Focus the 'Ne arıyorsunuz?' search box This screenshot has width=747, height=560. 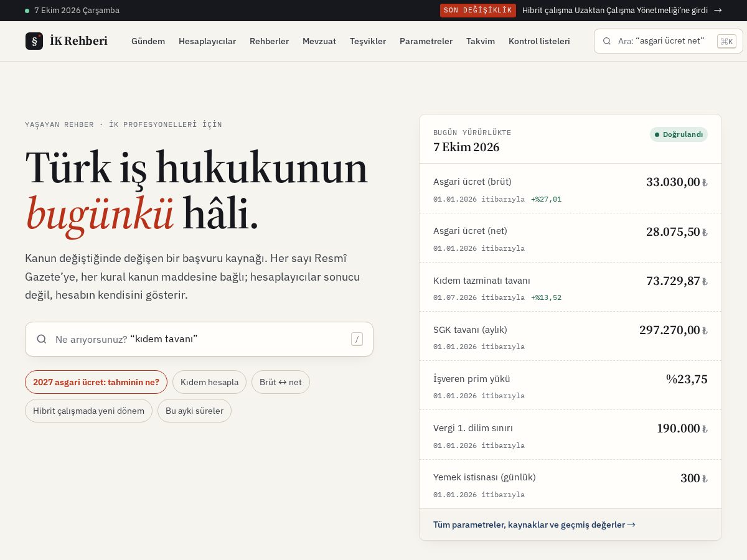[x=199, y=339]
